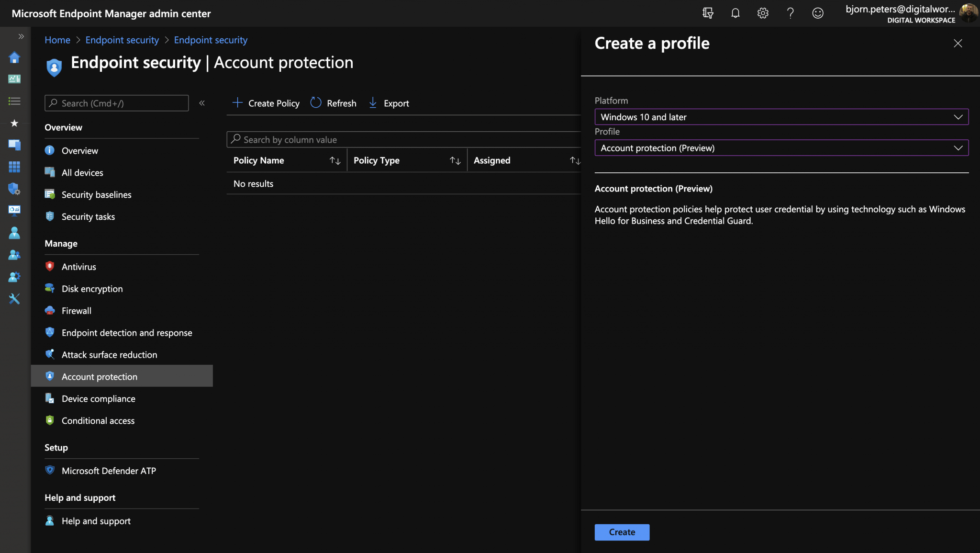Open the Apps grid icon
Viewport: 980px width, 553px height.
14,167
